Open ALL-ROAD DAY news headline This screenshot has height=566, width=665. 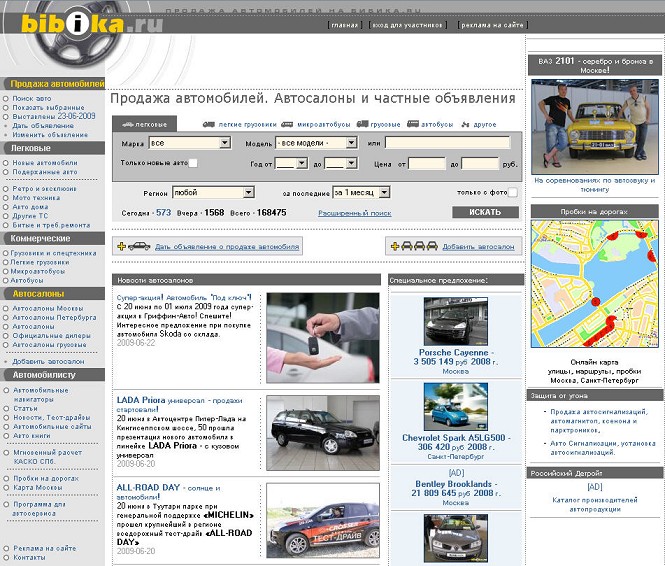(169, 492)
